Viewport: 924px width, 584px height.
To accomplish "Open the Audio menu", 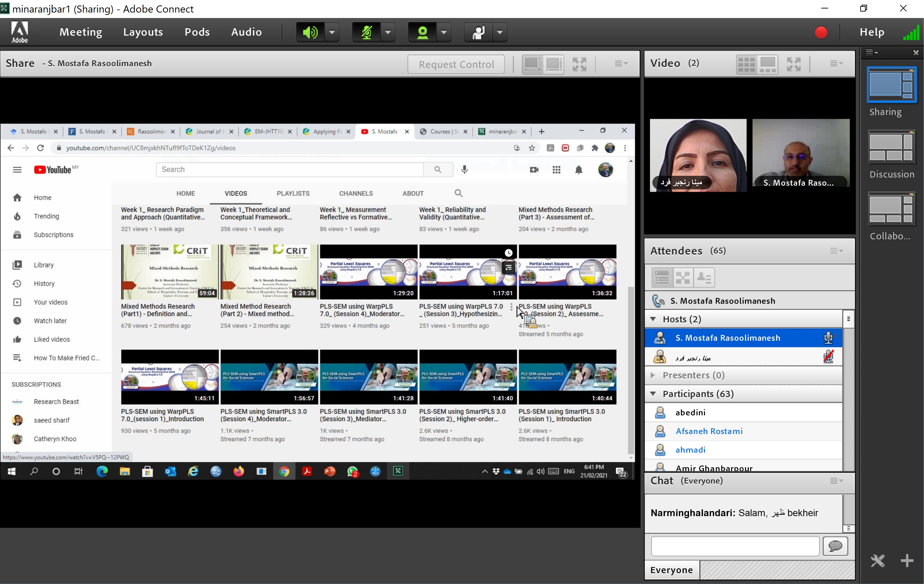I will tap(247, 32).
